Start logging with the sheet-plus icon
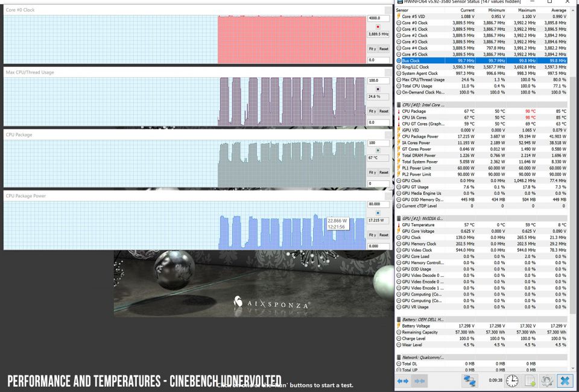The height and width of the screenshot is (392, 579). coord(530,381)
